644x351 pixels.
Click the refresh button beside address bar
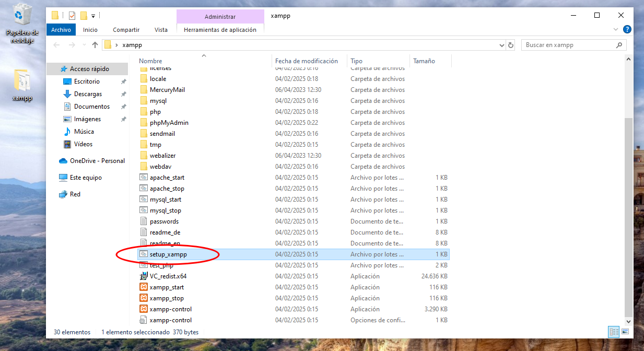pyautogui.click(x=511, y=45)
